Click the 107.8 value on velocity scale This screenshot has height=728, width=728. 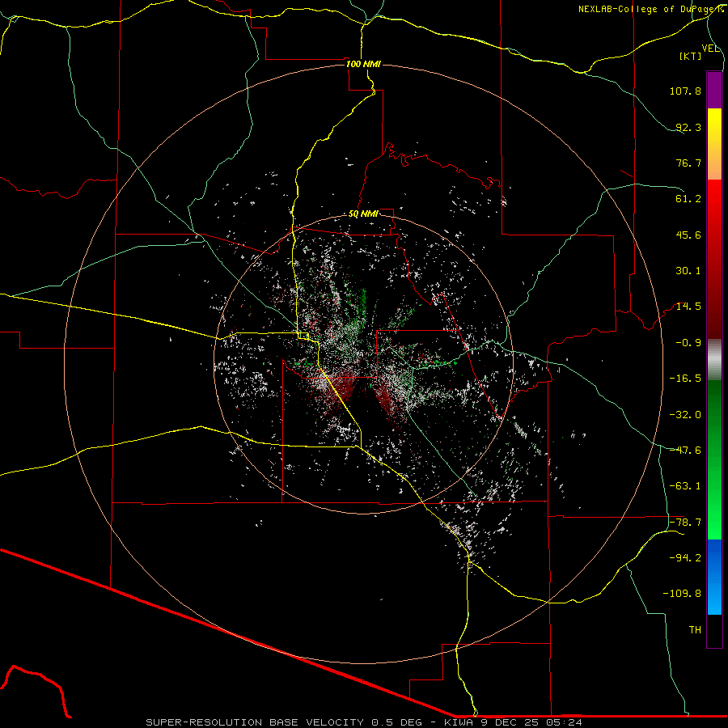pos(685,91)
